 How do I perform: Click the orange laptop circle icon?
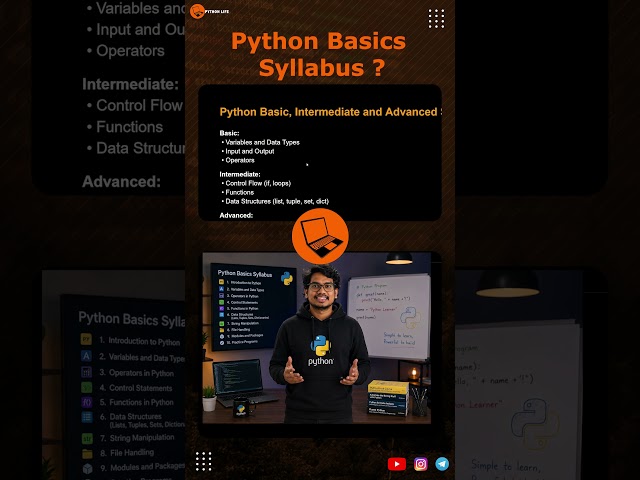coord(320,236)
